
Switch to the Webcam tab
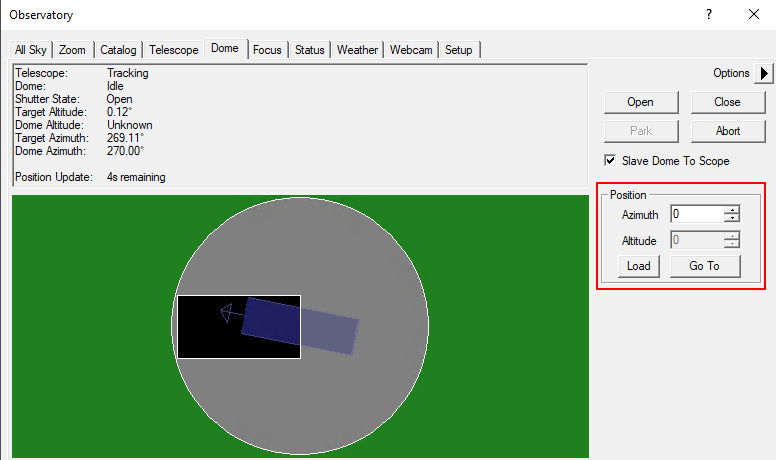[x=412, y=50]
